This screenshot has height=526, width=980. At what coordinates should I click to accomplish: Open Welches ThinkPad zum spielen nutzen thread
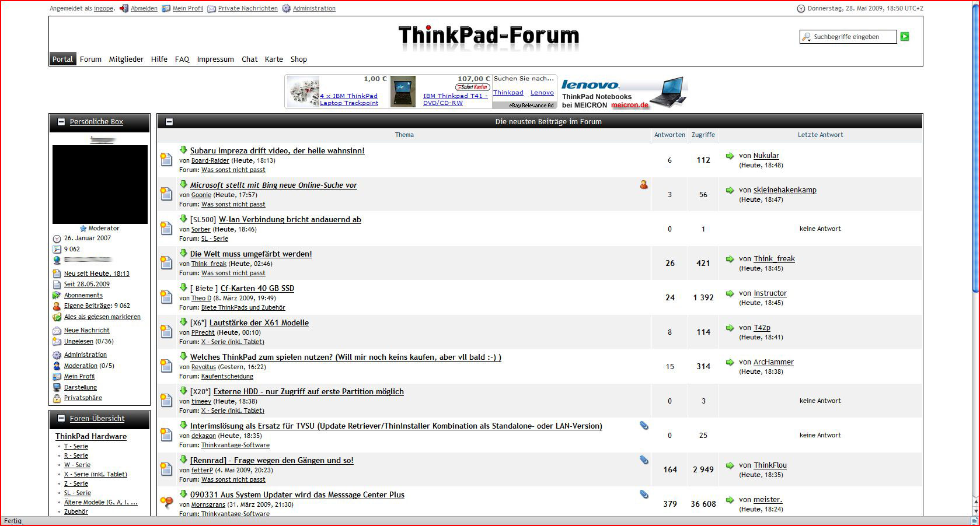click(346, 357)
